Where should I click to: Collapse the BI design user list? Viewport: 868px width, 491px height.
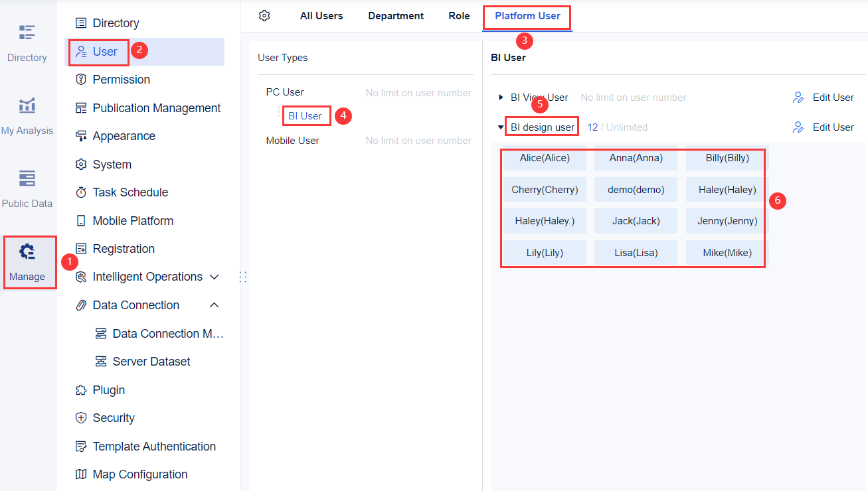[x=500, y=127]
